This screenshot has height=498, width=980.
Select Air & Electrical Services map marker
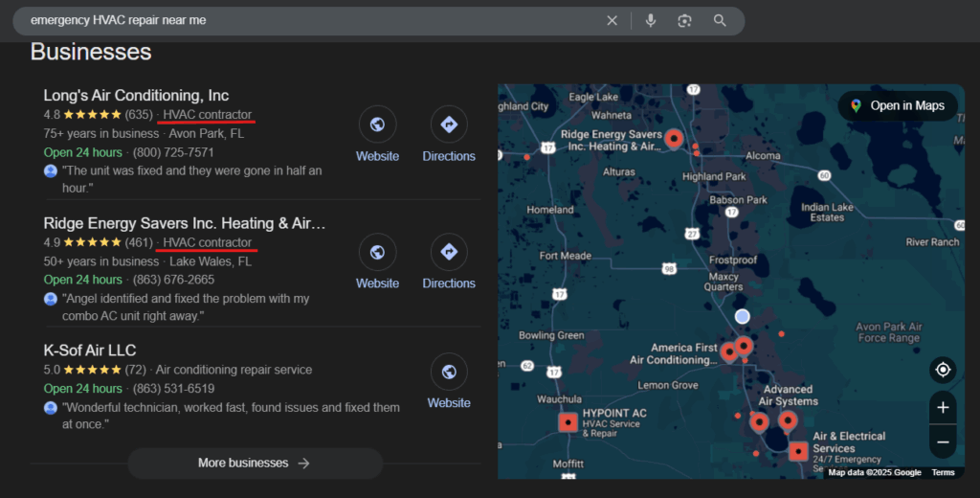pyautogui.click(x=798, y=451)
